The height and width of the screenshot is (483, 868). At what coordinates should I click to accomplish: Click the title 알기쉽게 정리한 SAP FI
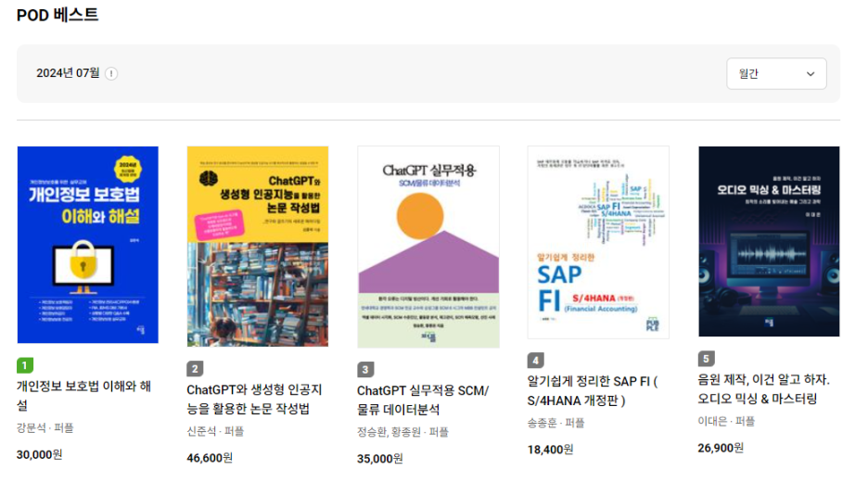click(x=593, y=390)
